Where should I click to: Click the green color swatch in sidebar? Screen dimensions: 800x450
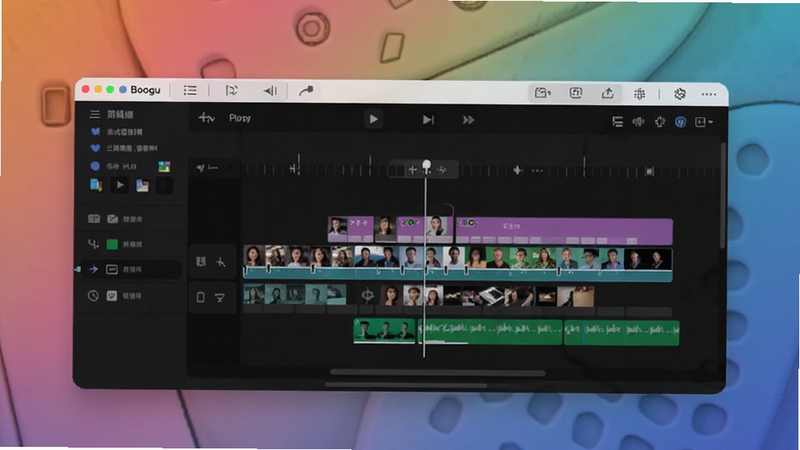click(x=112, y=244)
